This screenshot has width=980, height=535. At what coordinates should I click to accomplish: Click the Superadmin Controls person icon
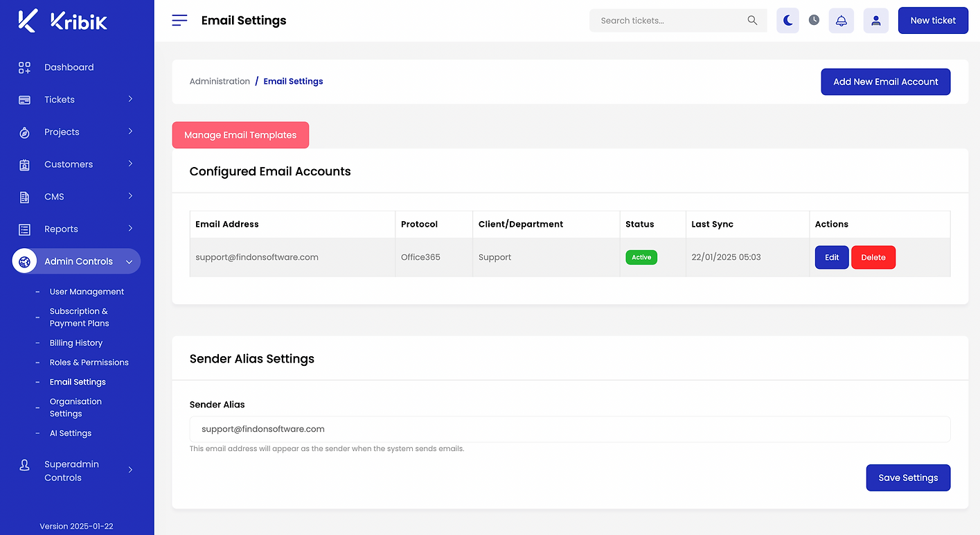tap(24, 465)
